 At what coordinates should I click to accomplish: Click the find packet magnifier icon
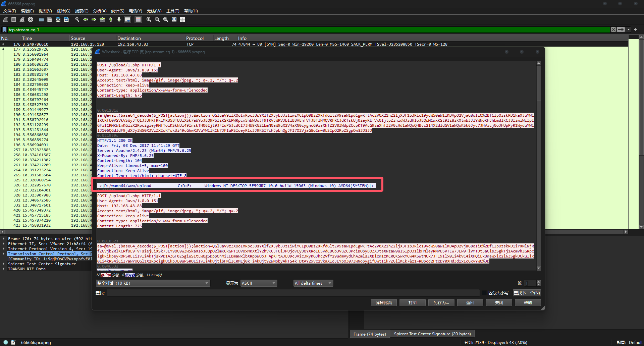click(x=77, y=20)
